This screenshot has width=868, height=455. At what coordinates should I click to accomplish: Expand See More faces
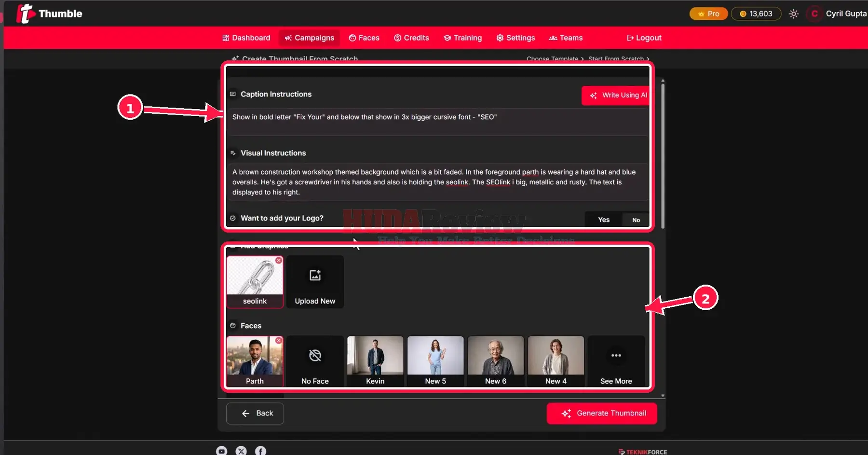[616, 361]
